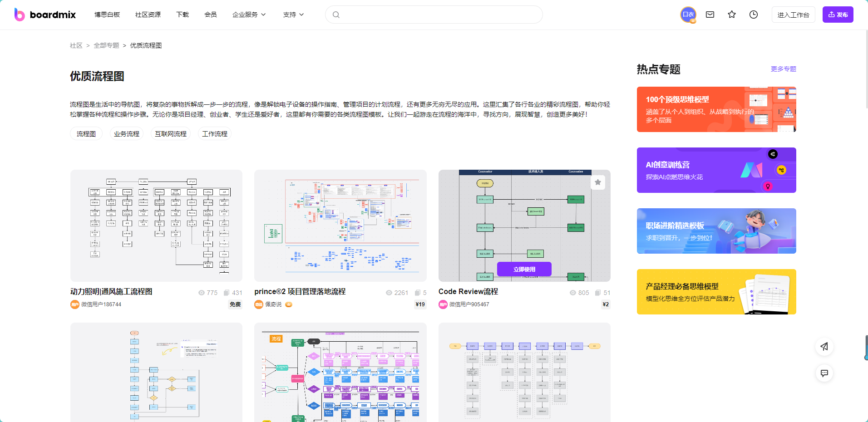Click the boardmix logo
The image size is (868, 422).
pyautogui.click(x=45, y=15)
